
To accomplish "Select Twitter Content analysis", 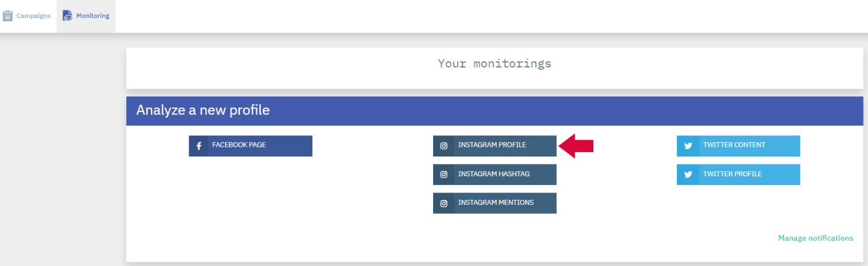I will (739, 146).
